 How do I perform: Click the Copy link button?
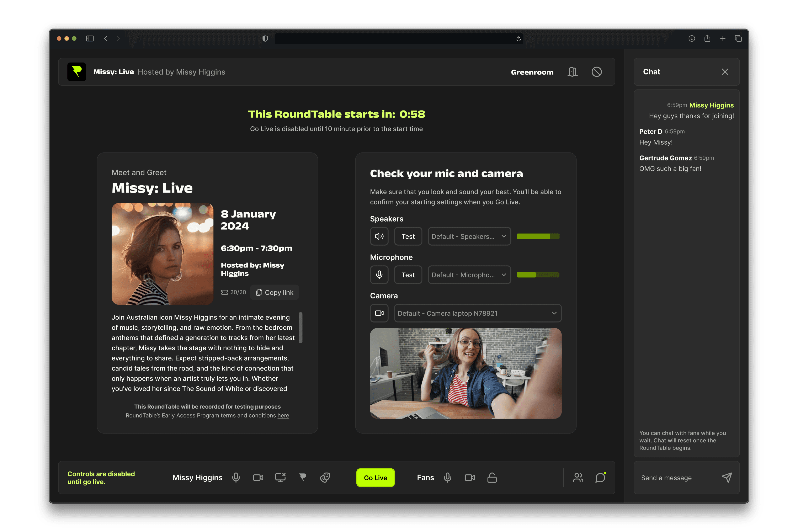[275, 292]
